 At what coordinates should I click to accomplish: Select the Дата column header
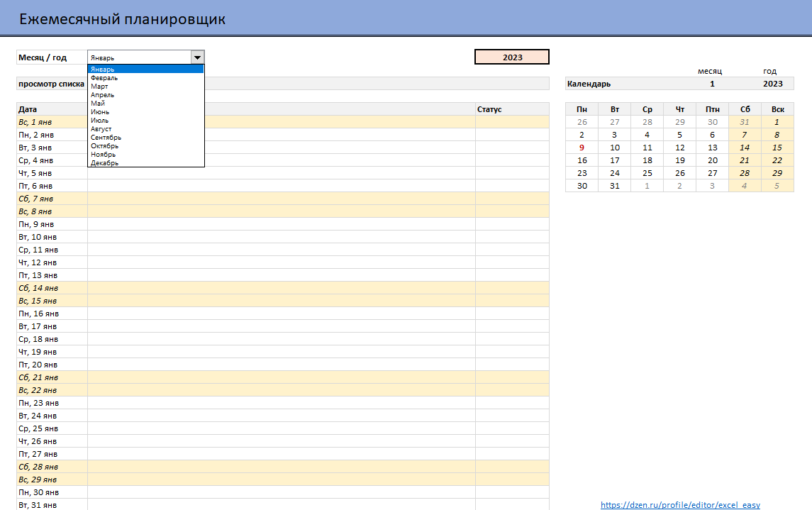point(52,109)
